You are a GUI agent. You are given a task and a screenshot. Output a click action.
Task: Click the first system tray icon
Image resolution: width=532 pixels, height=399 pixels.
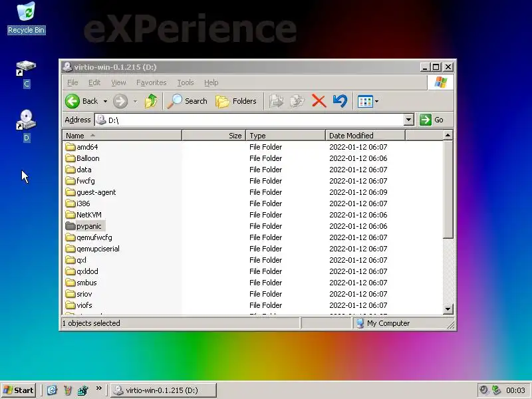(x=483, y=390)
